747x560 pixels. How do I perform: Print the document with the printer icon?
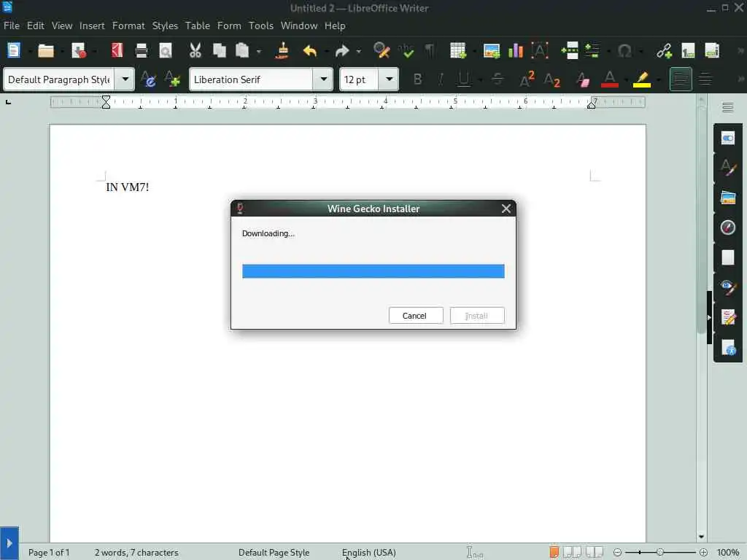(141, 50)
